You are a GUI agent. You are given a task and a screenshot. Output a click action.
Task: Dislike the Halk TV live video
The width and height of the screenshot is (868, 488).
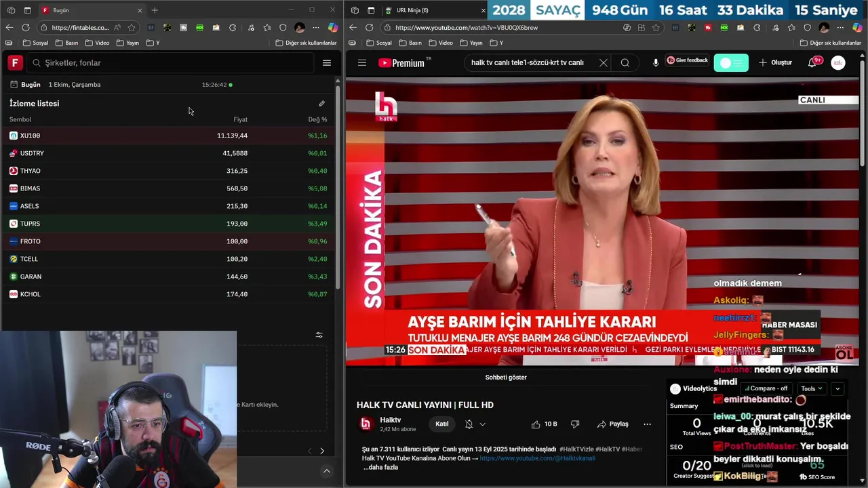[575, 424]
